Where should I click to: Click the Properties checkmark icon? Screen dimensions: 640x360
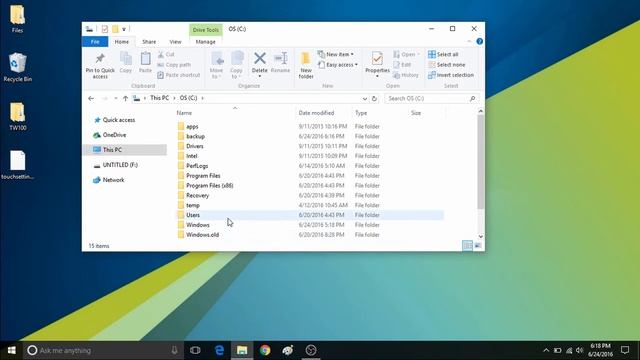377,59
